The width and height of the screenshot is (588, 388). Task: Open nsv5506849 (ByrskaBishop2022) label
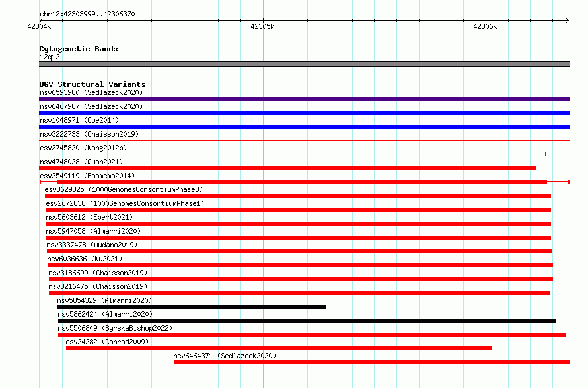tap(115, 328)
